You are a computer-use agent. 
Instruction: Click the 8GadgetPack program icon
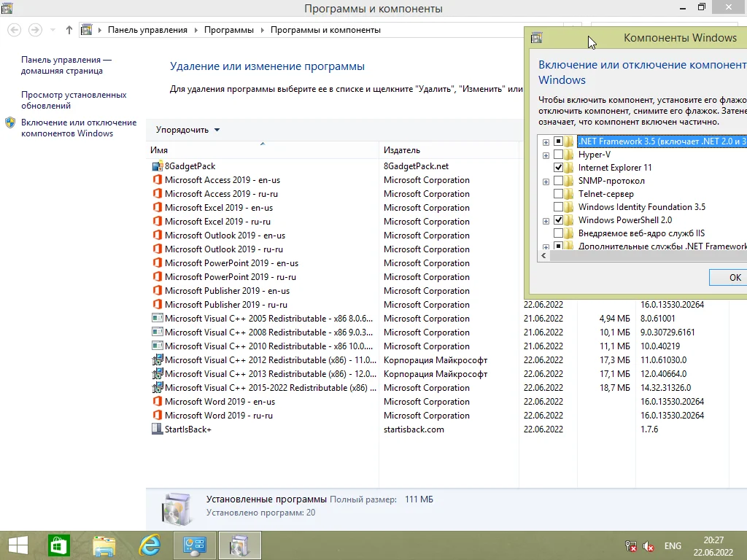coord(158,166)
